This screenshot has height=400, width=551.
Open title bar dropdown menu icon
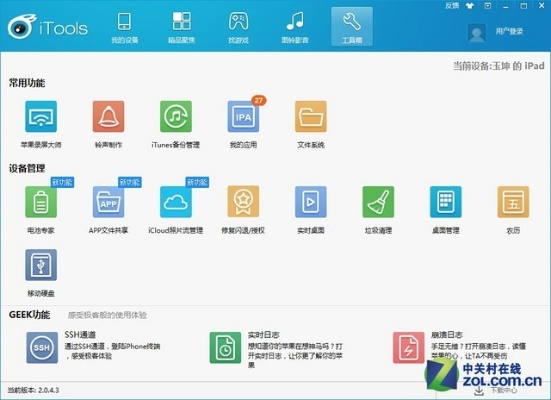coord(488,6)
